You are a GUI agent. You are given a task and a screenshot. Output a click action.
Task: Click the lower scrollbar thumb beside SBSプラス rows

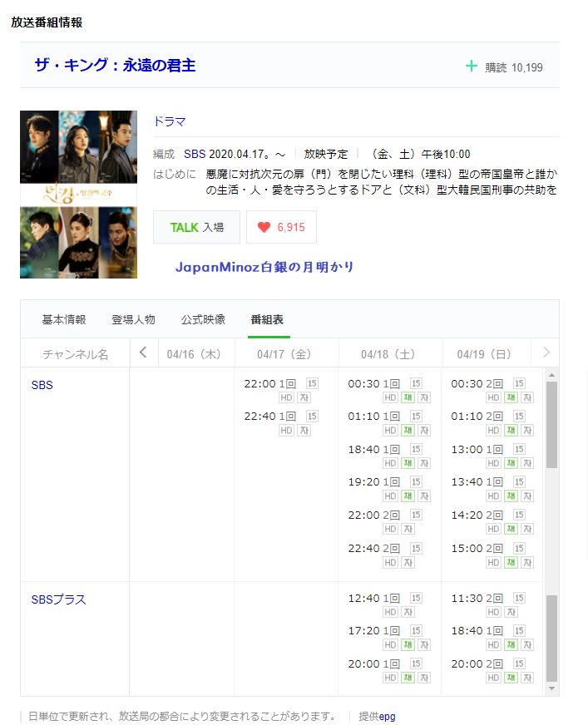(x=551, y=638)
